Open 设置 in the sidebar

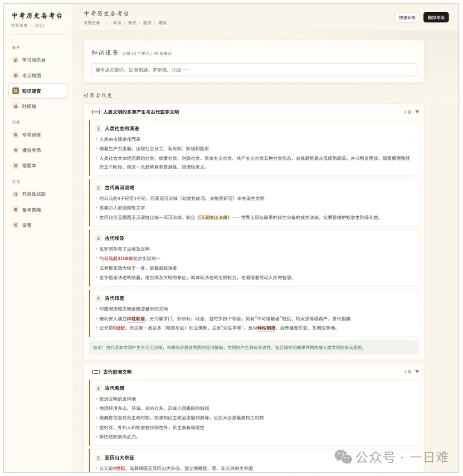(38, 225)
